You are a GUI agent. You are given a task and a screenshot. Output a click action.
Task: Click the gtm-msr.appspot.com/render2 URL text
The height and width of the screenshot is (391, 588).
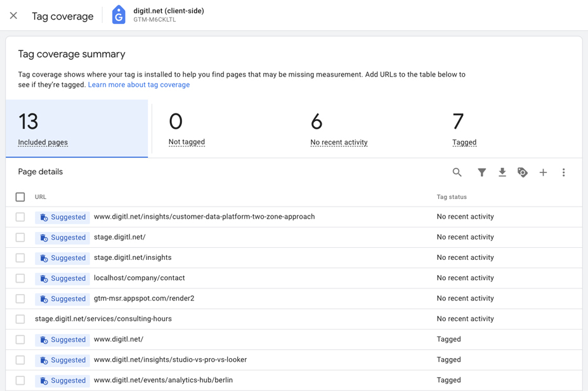click(144, 298)
